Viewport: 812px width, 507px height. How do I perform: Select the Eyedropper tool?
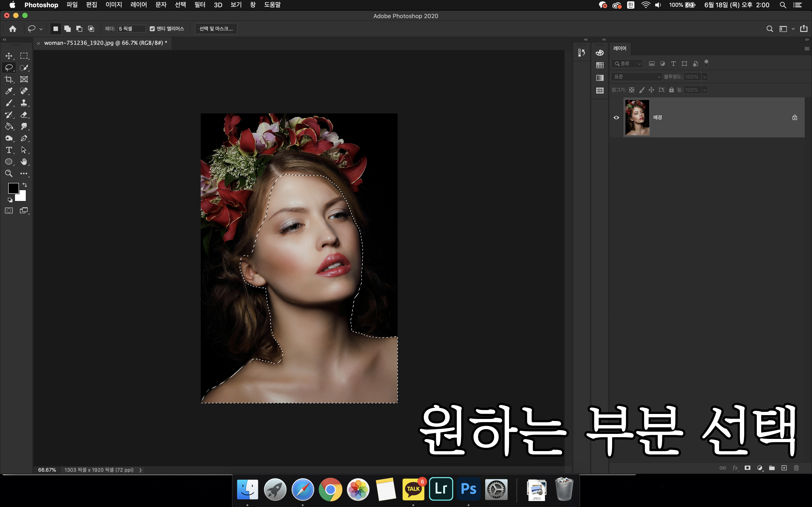[x=9, y=91]
